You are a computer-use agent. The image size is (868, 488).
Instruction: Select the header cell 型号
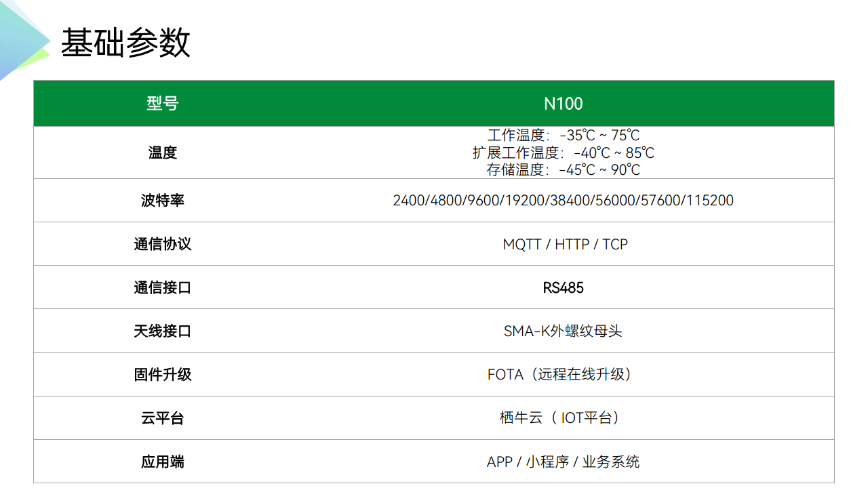[163, 104]
